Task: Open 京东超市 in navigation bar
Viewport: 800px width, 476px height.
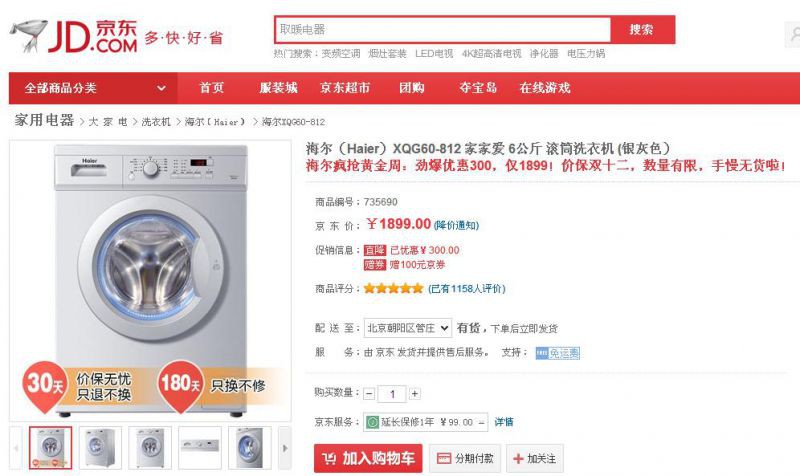Action: [345, 88]
